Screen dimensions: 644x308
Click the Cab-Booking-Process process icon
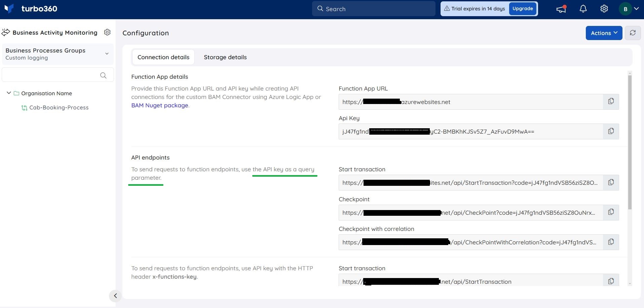(24, 108)
